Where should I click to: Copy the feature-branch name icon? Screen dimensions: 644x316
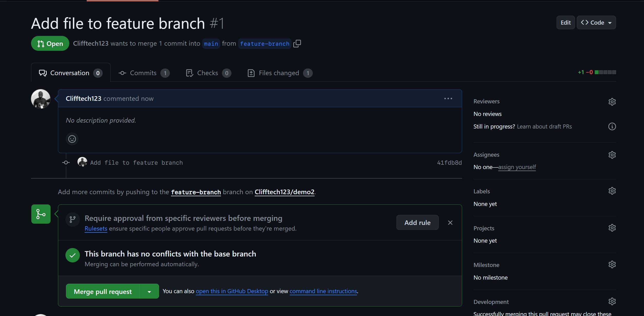[x=297, y=44]
